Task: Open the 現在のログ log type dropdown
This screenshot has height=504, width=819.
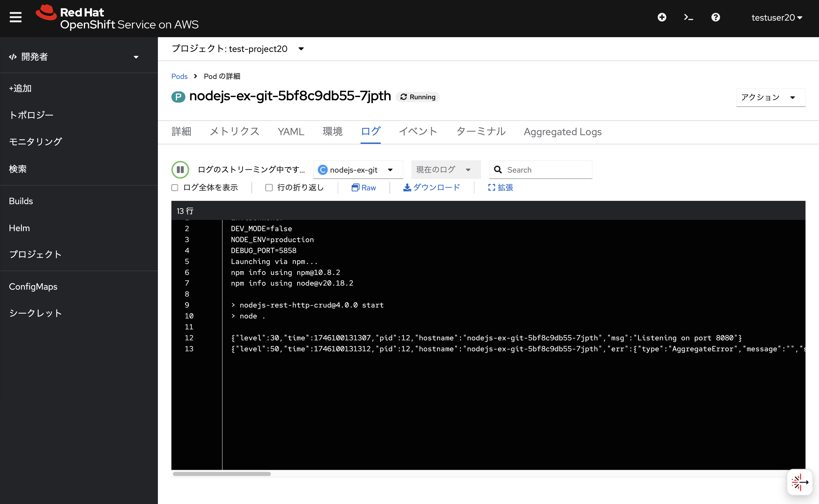Action: (x=446, y=170)
